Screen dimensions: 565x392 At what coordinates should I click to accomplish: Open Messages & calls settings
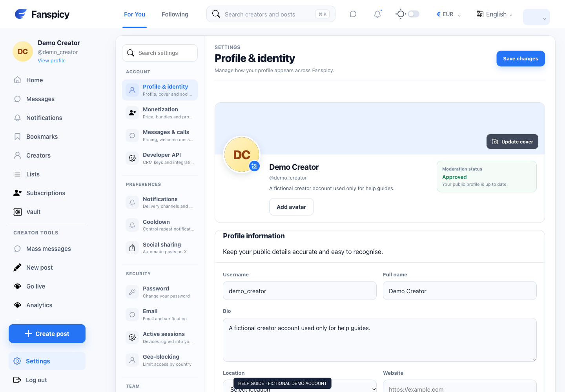[x=160, y=136]
